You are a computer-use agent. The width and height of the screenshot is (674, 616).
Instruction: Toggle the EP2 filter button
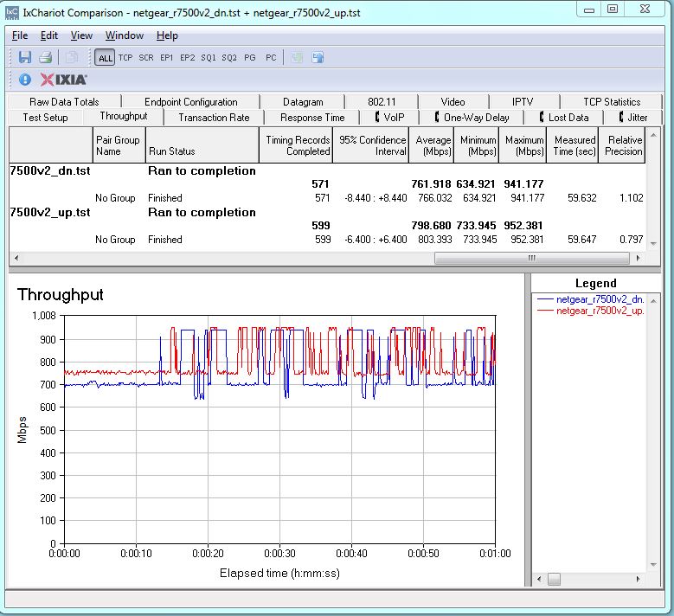pyautogui.click(x=188, y=58)
